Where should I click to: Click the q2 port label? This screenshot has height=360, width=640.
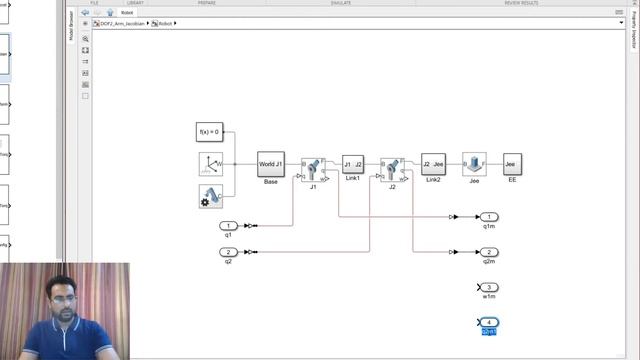[228, 261]
